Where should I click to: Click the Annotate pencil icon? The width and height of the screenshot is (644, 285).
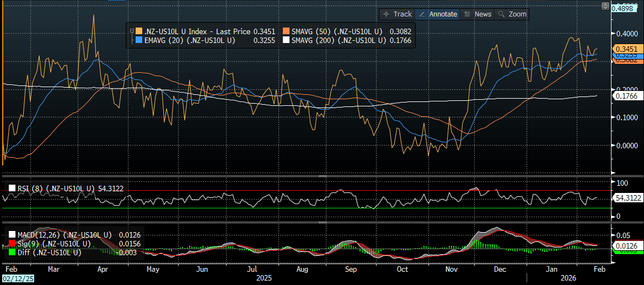coord(422,14)
